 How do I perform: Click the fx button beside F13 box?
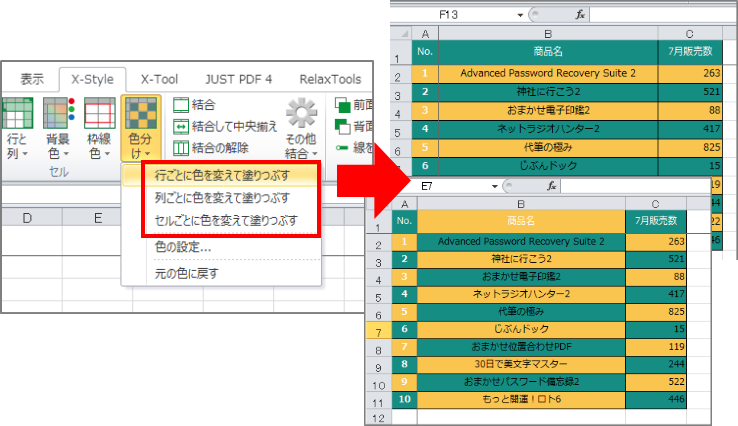click(x=580, y=15)
